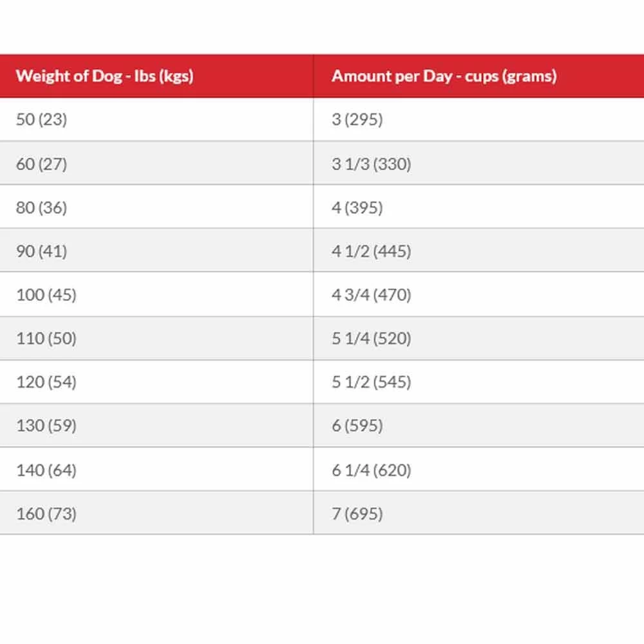Click the 130 (59) weight cell
The image size is (644, 644).
click(x=46, y=426)
